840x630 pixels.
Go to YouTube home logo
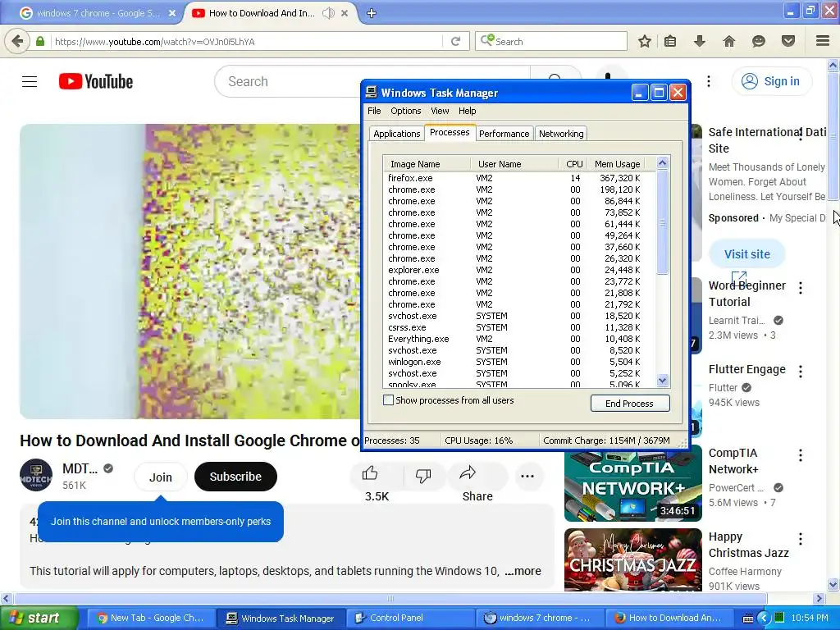[x=96, y=81]
